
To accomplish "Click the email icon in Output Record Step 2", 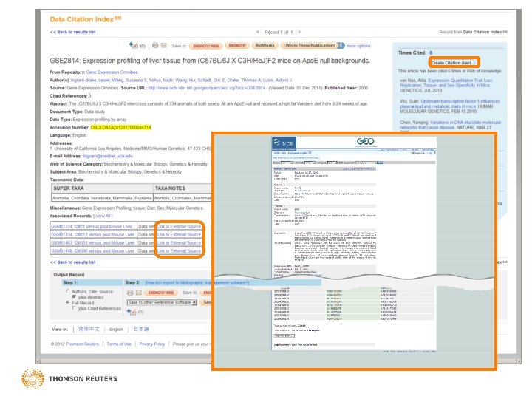I will (139, 293).
